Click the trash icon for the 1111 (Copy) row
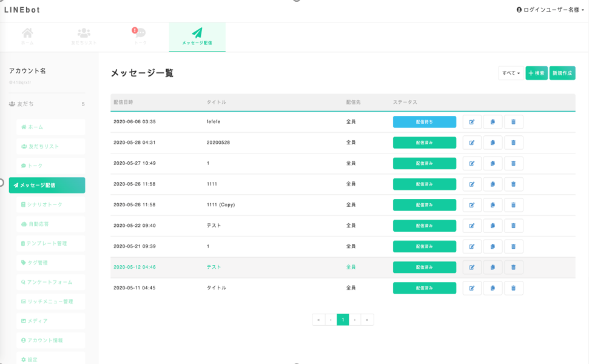This screenshot has width=589, height=364. [513, 205]
